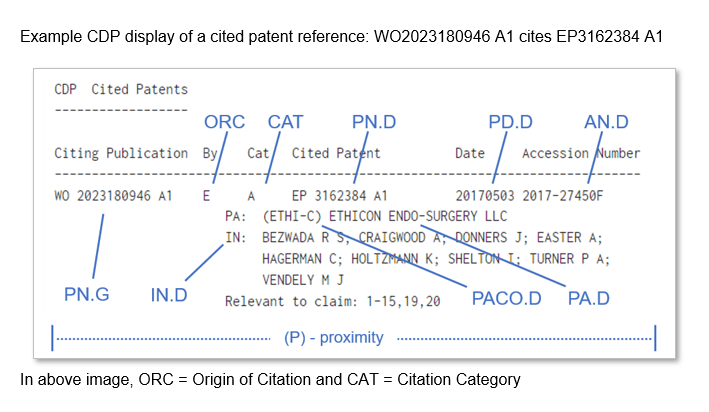709x412 pixels.
Task: Select citing publication WO 2023180946 A1
Action: click(113, 195)
